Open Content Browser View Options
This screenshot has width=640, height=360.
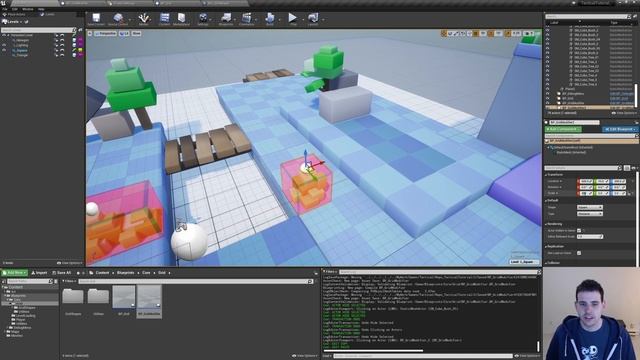point(304,356)
